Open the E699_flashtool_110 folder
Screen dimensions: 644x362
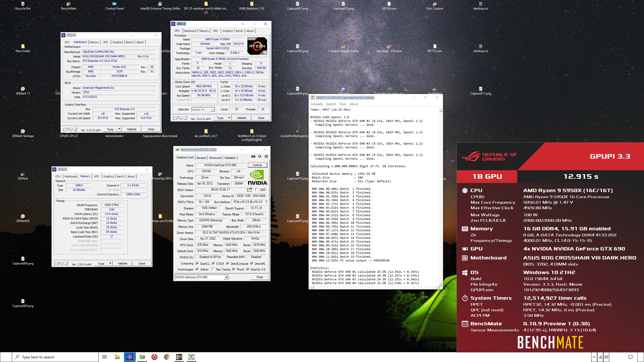click(x=252, y=6)
